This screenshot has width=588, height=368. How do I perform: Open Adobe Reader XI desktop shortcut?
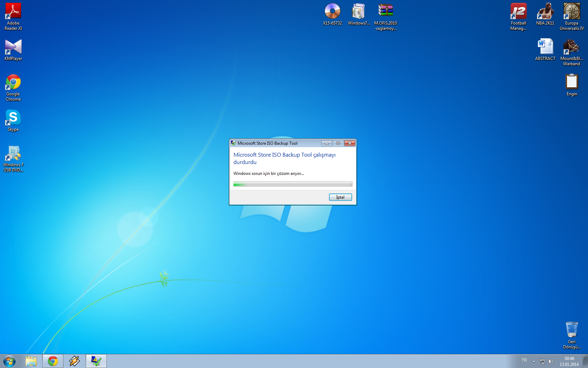(x=13, y=16)
